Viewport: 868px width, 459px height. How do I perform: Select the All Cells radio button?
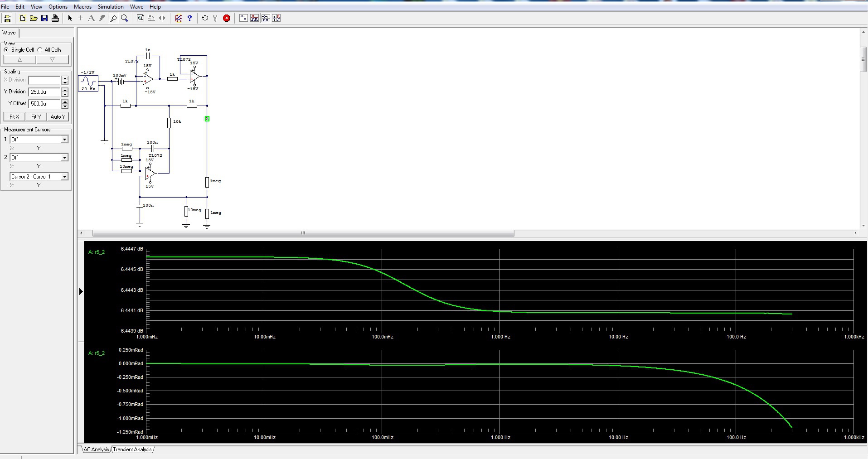pos(40,50)
